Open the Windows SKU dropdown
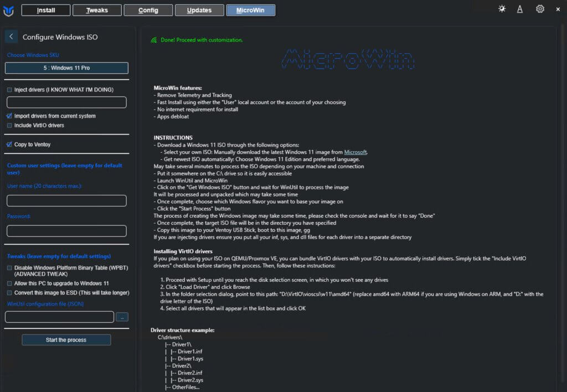This screenshot has height=392, width=567. [66, 68]
